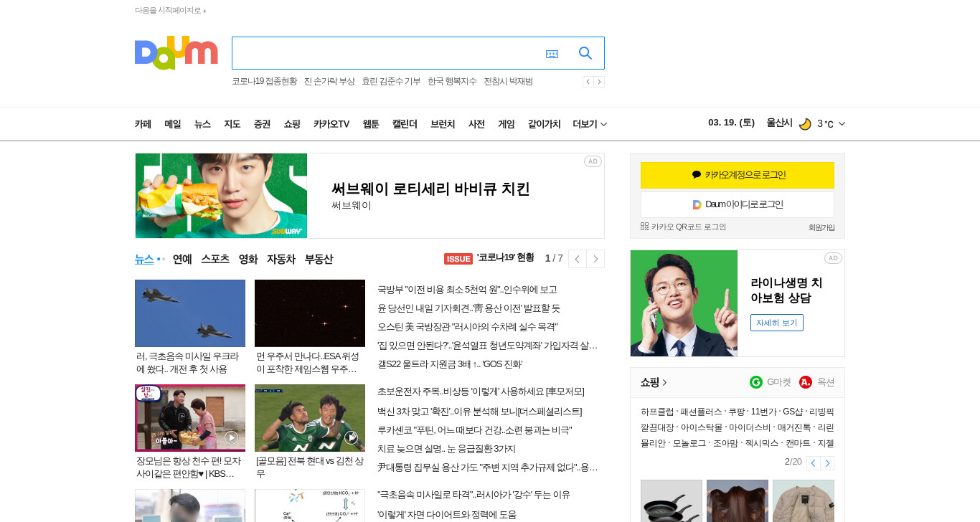Go to previous shopping page arrow
This screenshot has width=980, height=522.
(x=813, y=463)
